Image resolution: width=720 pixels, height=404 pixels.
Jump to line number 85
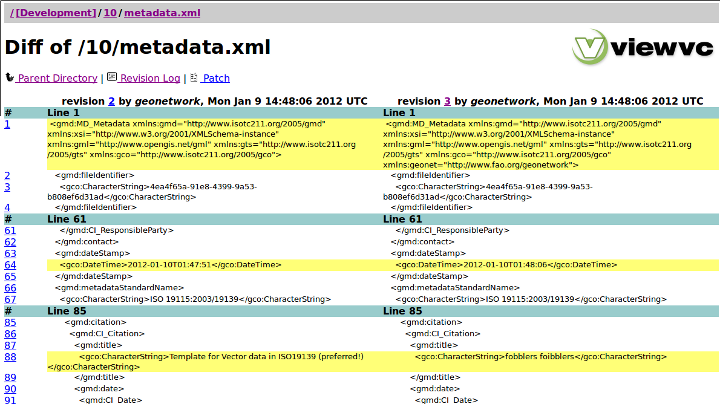[10, 322]
